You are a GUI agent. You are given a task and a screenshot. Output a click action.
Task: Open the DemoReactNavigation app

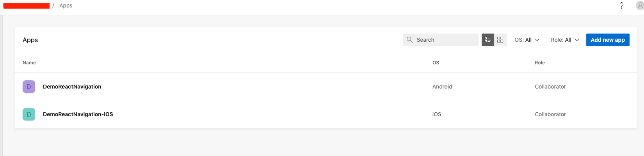tap(72, 87)
